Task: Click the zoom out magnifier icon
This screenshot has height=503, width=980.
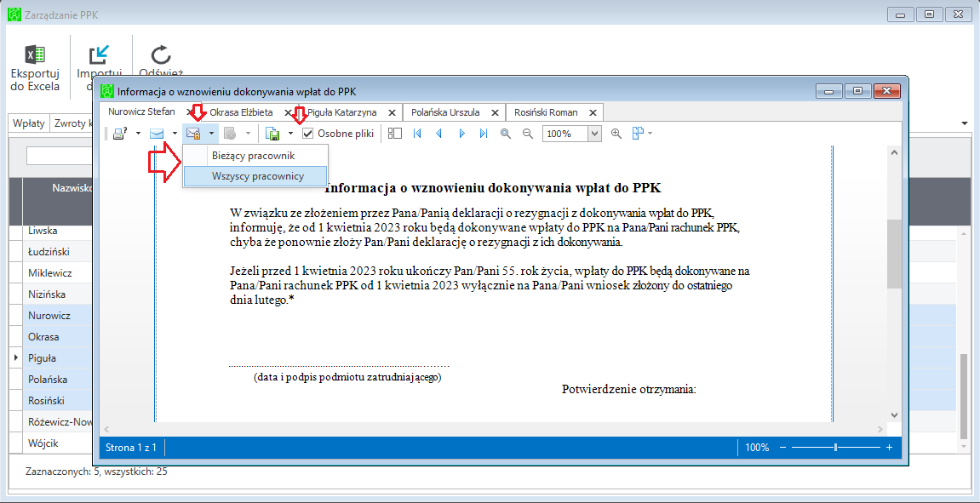Action: pos(528,133)
